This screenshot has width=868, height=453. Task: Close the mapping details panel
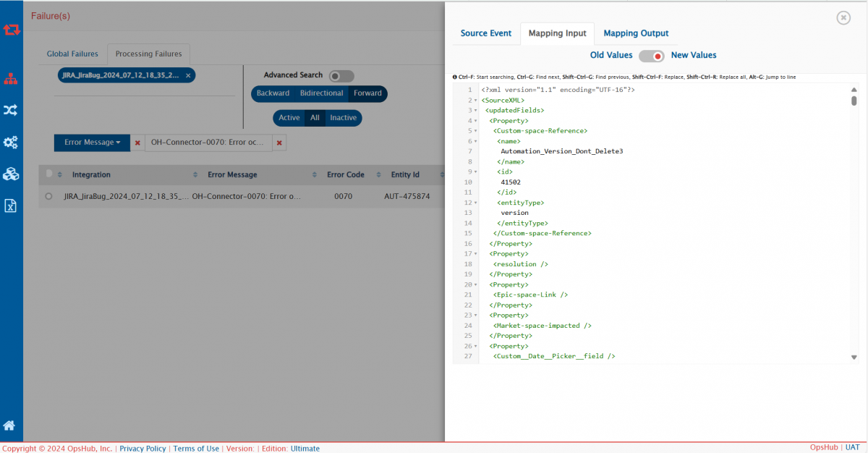(843, 18)
